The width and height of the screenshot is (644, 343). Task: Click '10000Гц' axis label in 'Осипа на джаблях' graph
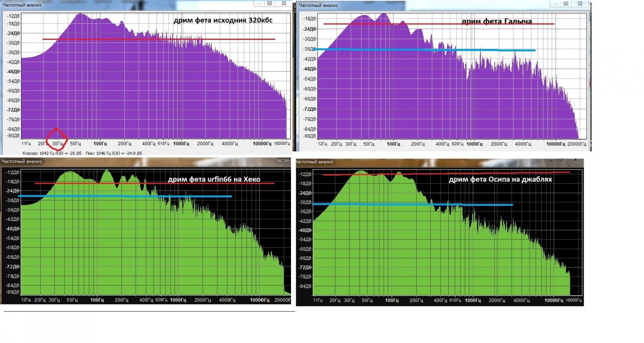pyautogui.click(x=554, y=300)
